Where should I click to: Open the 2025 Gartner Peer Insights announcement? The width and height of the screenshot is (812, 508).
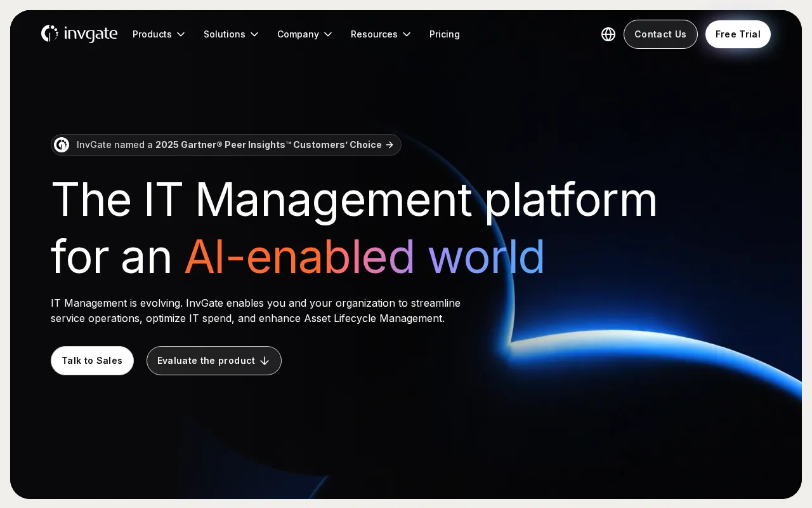click(226, 145)
